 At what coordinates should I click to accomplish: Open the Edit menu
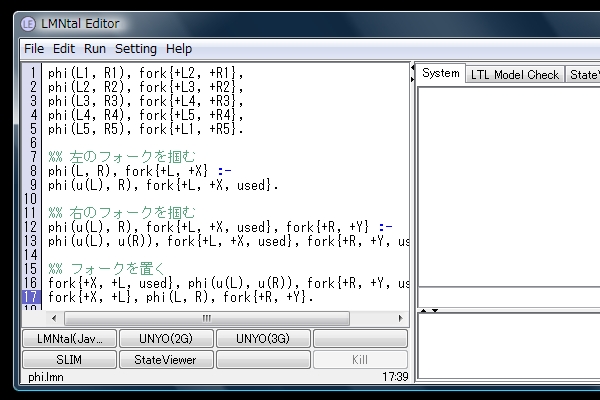click(64, 48)
